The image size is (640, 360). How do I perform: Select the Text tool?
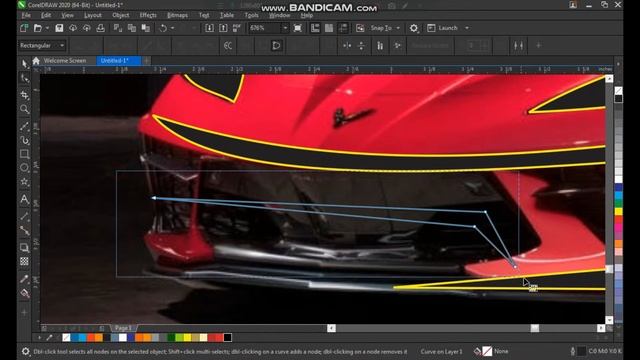[24, 199]
